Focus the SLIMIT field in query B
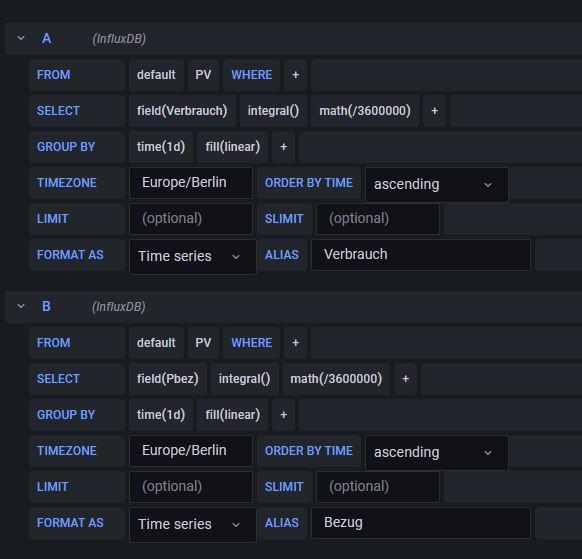Screen dimensions: 582x559 tap(378, 487)
